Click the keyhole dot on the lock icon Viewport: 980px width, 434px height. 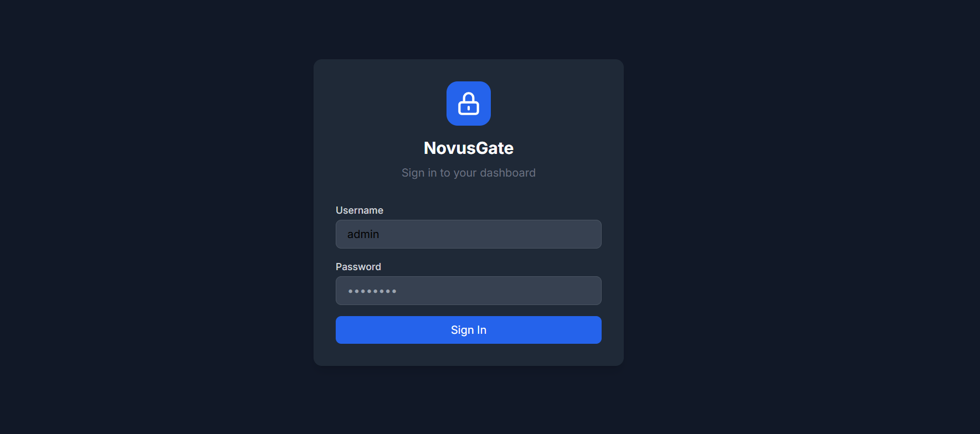click(x=468, y=107)
